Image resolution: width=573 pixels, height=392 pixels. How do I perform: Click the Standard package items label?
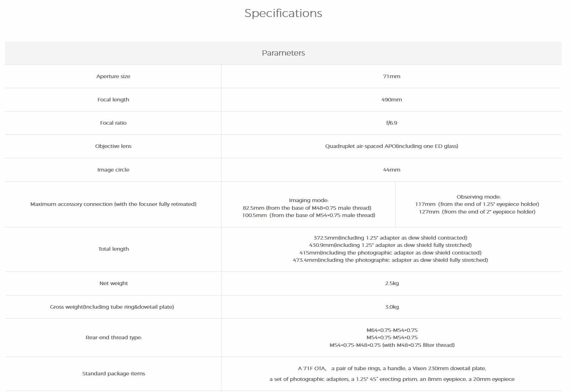114,374
